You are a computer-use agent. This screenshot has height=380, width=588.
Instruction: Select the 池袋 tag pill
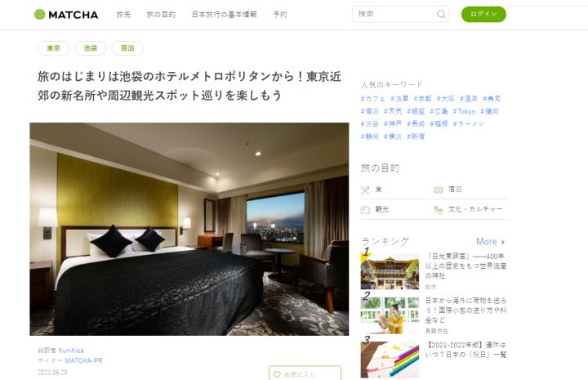click(x=91, y=48)
